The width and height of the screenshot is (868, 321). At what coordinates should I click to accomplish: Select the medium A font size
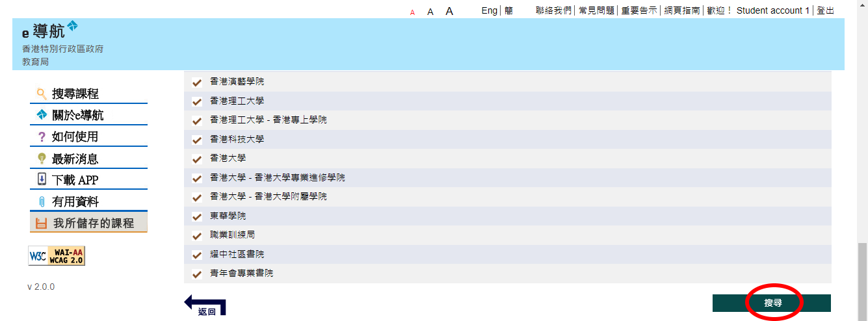[x=430, y=12]
